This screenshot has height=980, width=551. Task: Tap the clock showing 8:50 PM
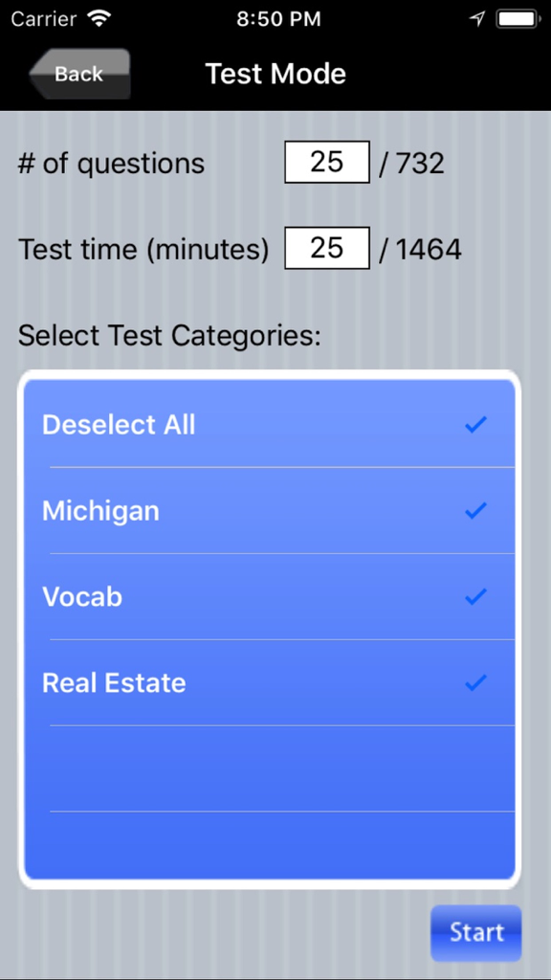(x=278, y=17)
